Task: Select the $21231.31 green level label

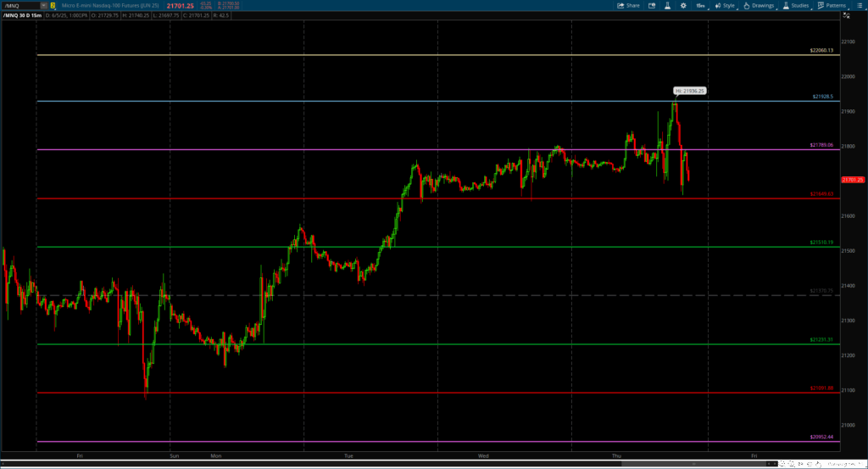Action: click(821, 339)
